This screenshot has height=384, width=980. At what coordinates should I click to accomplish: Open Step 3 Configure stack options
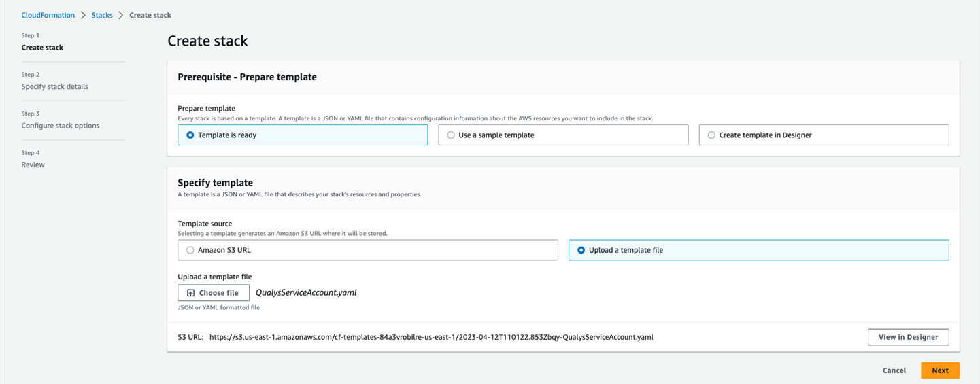[x=60, y=126]
